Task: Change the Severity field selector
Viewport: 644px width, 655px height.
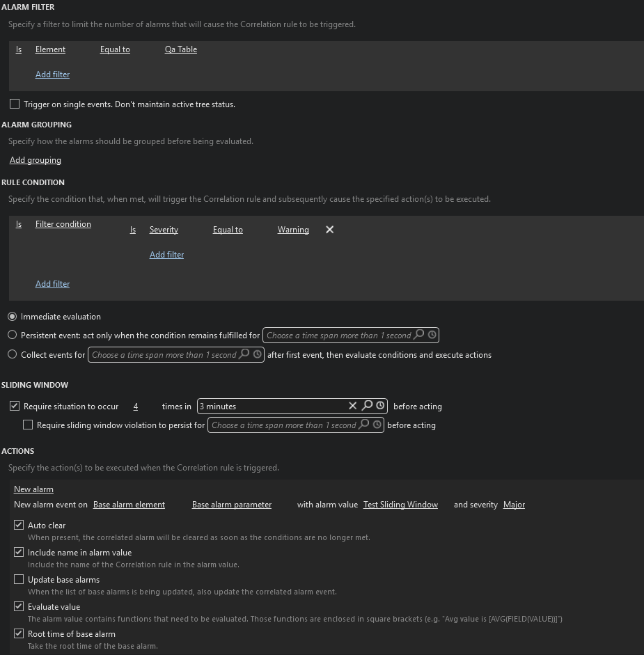Action: 164,230
